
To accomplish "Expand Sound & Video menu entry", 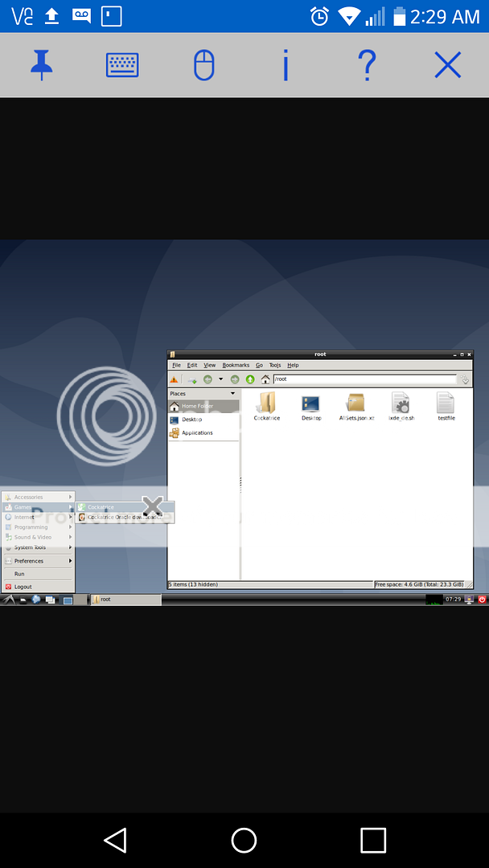I will pyautogui.click(x=39, y=537).
